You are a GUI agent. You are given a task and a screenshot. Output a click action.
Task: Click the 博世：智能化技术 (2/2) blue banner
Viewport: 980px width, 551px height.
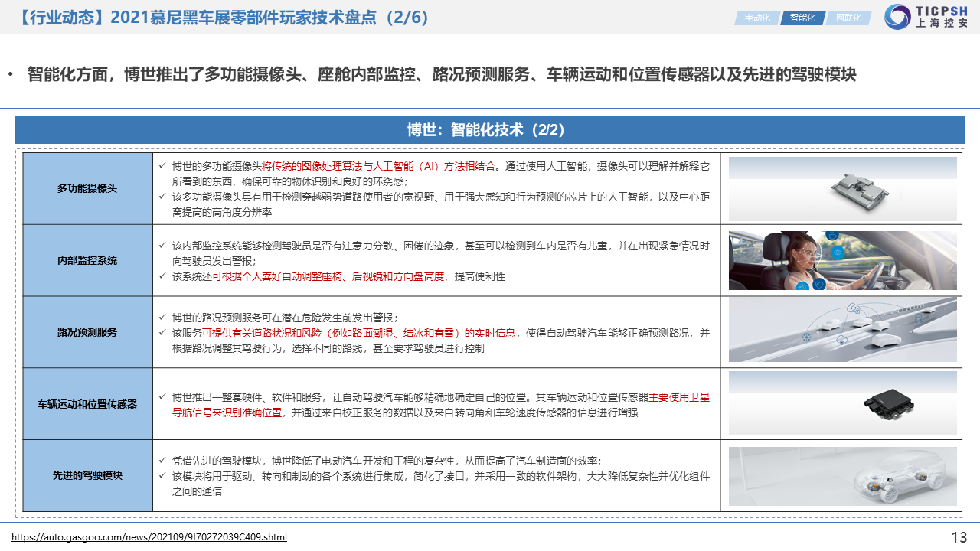click(489, 129)
